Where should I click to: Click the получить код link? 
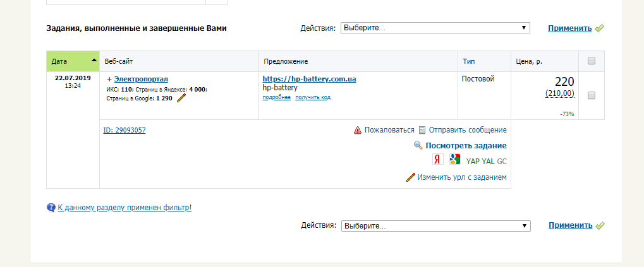click(x=313, y=97)
